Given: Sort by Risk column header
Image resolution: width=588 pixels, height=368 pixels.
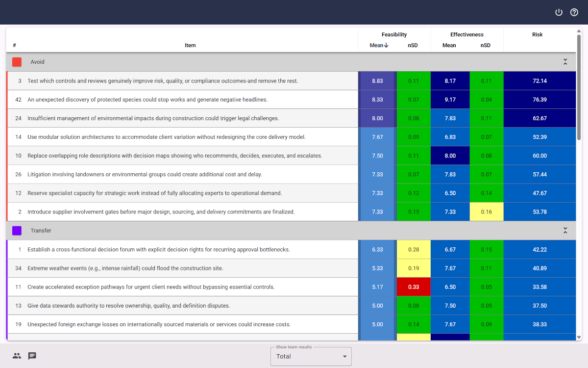Looking at the screenshot, I should (538, 34).
